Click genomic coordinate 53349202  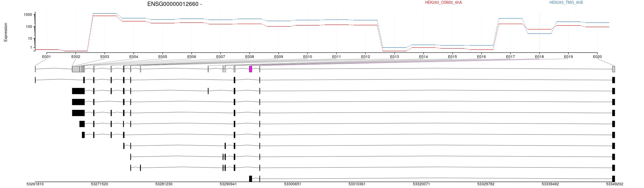[615, 184]
